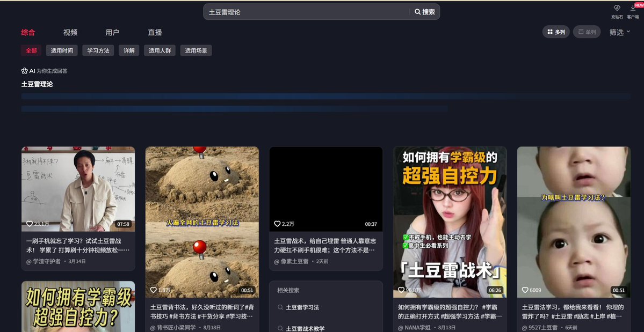Expand the 筛选 filter dropdown
The width and height of the screenshot is (644, 332).
619,32
